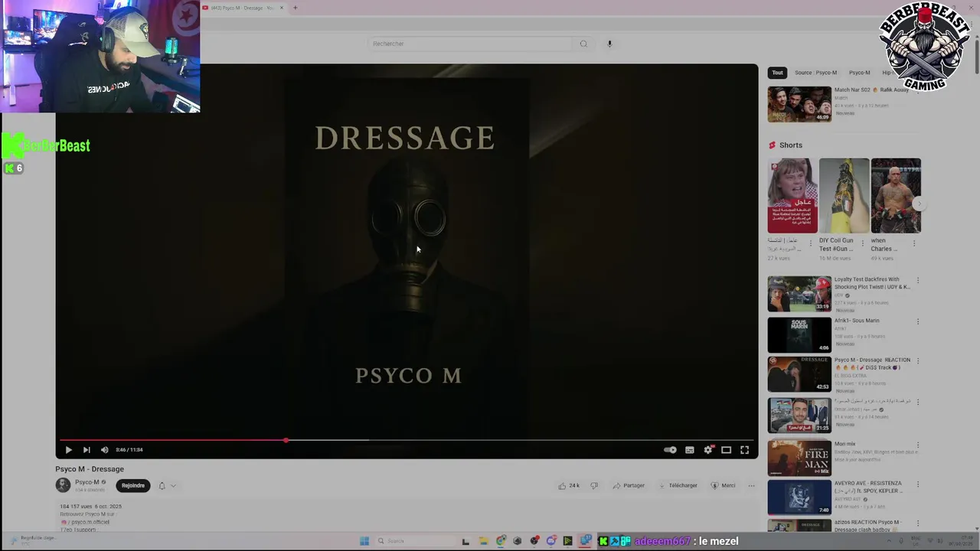Viewport: 980px width, 551px height.
Task: Open Loyalty Test Backfires video
Action: (799, 294)
